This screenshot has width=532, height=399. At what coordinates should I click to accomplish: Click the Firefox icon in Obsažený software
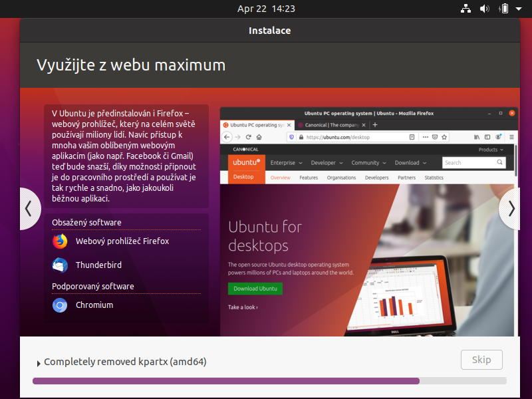click(x=60, y=241)
